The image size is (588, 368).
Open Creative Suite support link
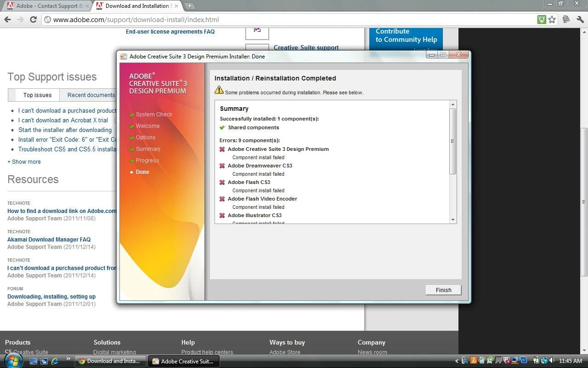pyautogui.click(x=306, y=47)
